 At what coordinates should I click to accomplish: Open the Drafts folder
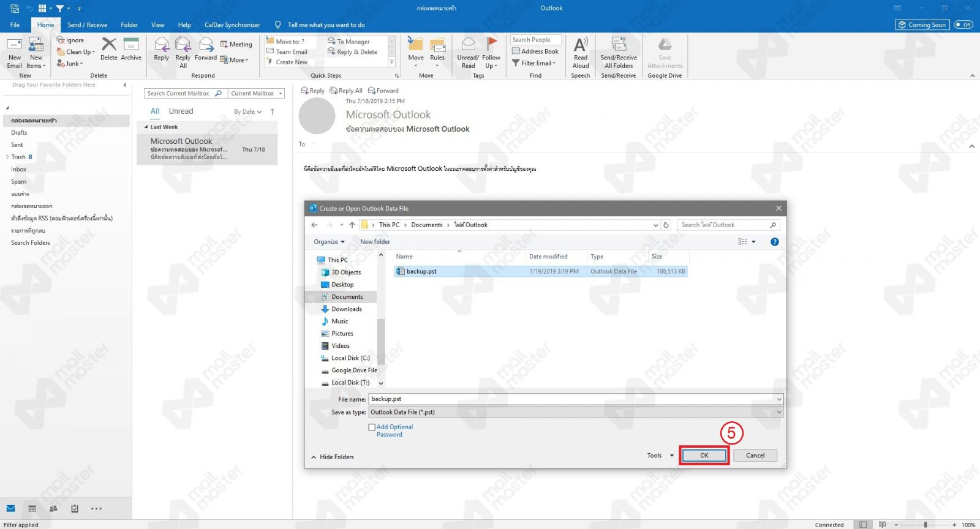[19, 132]
